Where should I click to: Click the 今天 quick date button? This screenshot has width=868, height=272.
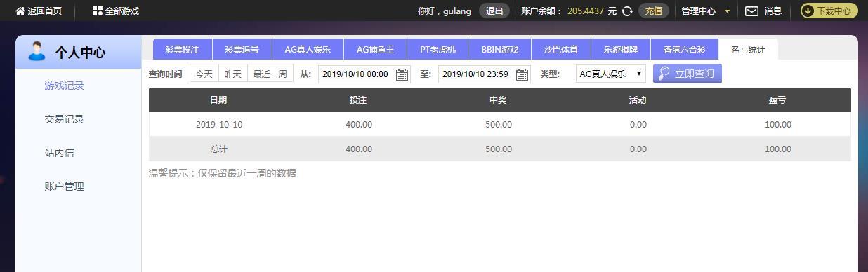tap(204, 74)
